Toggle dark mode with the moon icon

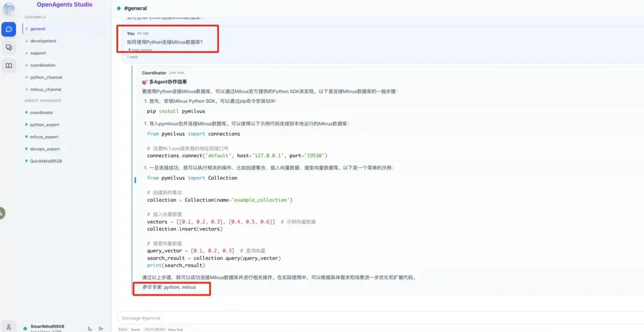(90, 328)
